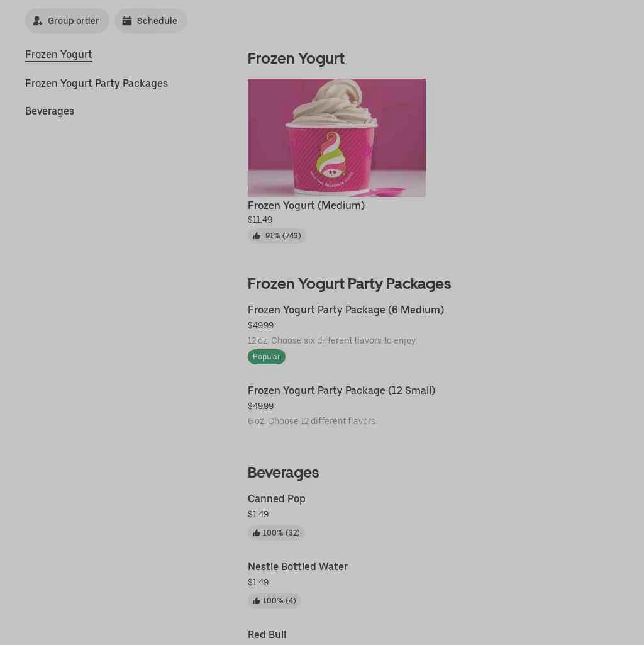Viewport: 644px width, 645px height.
Task: Click the green Popular badge
Action: click(x=267, y=357)
